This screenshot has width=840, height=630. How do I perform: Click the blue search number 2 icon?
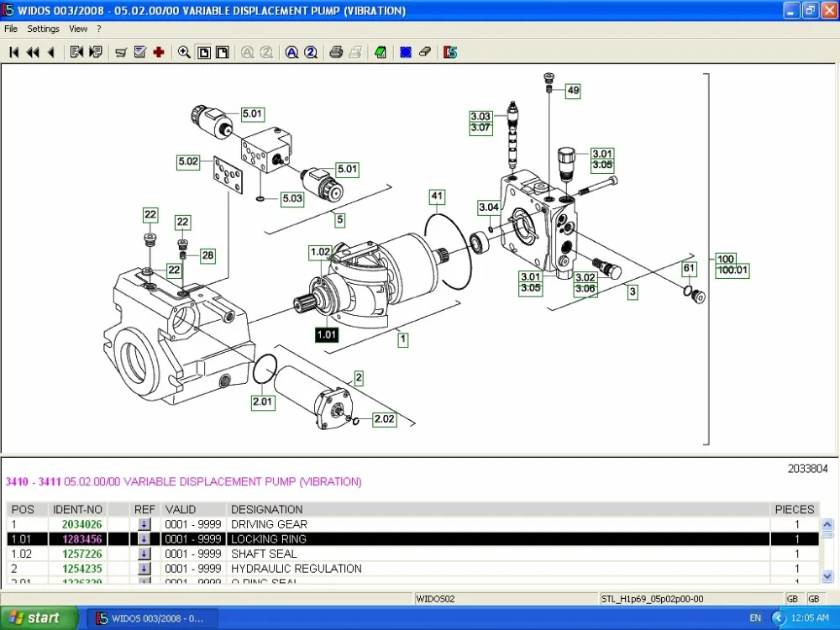(x=311, y=52)
